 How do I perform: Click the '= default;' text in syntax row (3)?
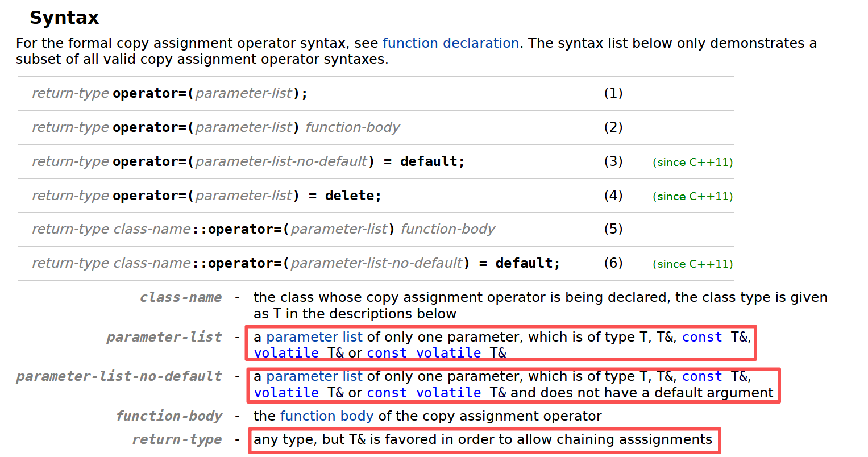tap(424, 161)
